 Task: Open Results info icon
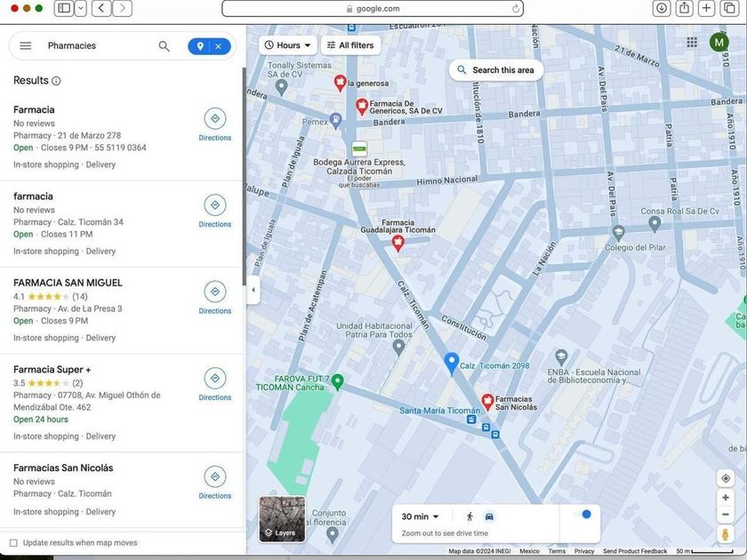coord(56,81)
